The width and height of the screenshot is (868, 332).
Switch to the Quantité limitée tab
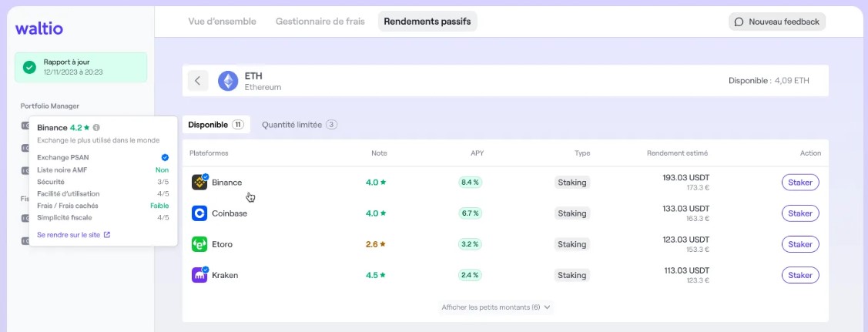coord(300,125)
